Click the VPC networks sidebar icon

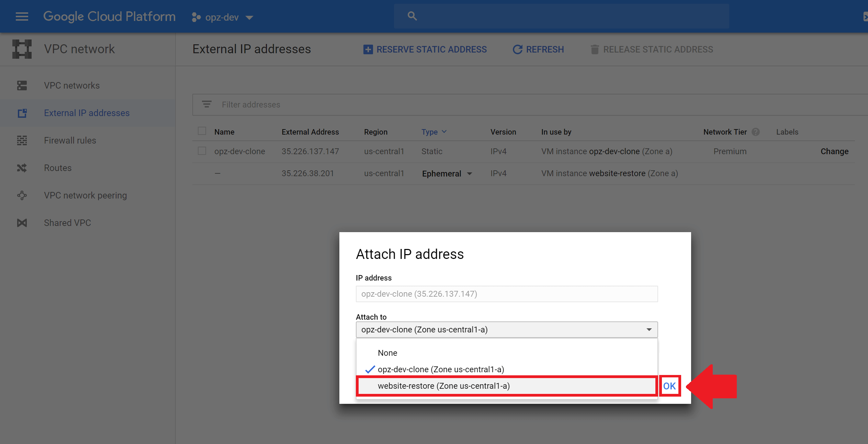(22, 86)
